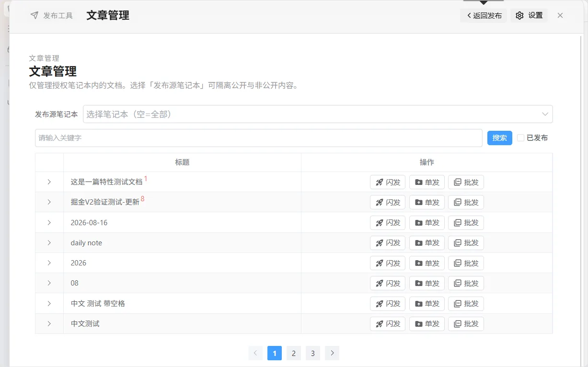Screen dimensions: 588x367
Task: Go to pagination page 3
Action: click(313, 354)
